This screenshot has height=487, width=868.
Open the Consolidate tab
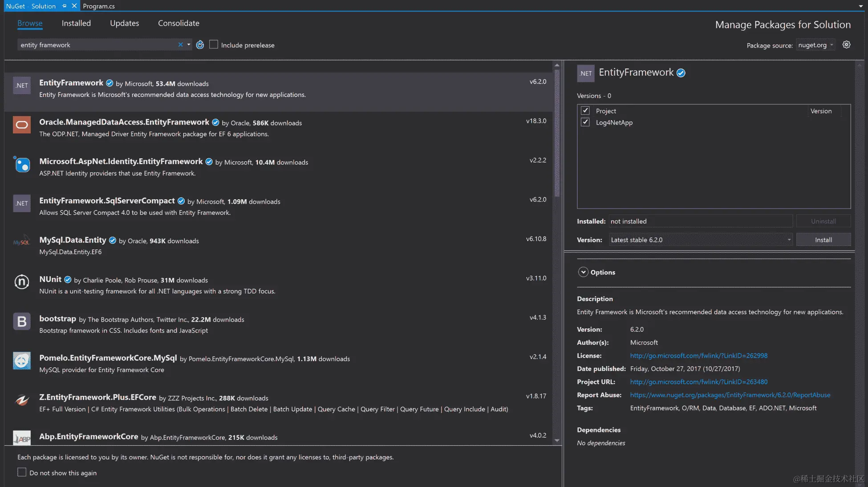[178, 23]
